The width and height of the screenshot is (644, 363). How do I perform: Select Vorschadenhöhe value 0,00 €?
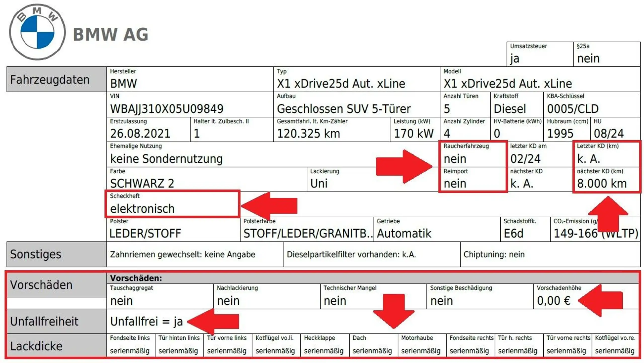pos(553,301)
